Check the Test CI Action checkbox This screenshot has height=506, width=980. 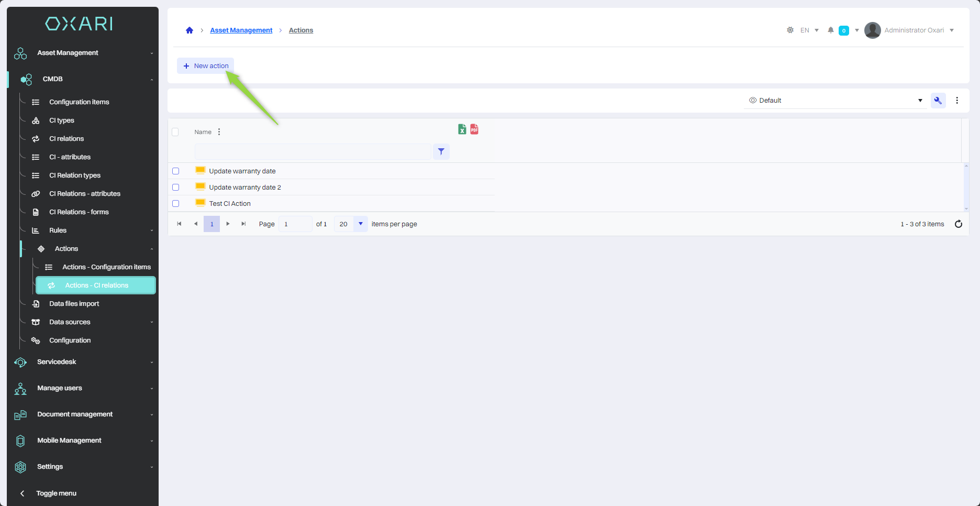(x=176, y=204)
